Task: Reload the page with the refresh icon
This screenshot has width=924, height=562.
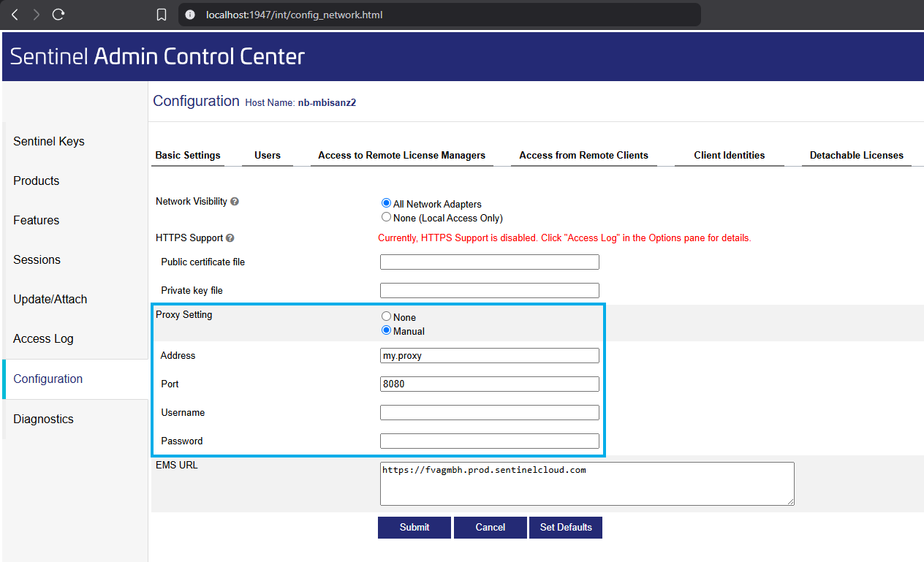Action: (58, 15)
